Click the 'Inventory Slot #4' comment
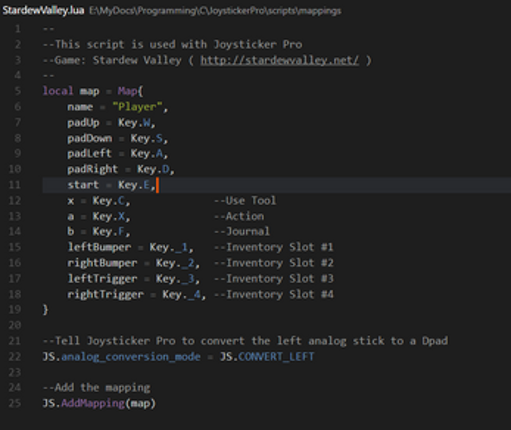The image size is (511, 430). (x=273, y=294)
